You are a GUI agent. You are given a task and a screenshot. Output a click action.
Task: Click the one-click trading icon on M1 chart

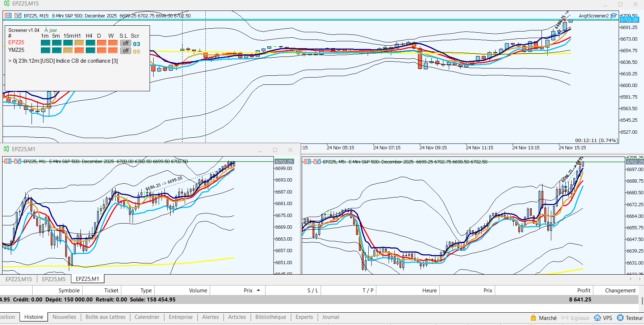(8, 161)
